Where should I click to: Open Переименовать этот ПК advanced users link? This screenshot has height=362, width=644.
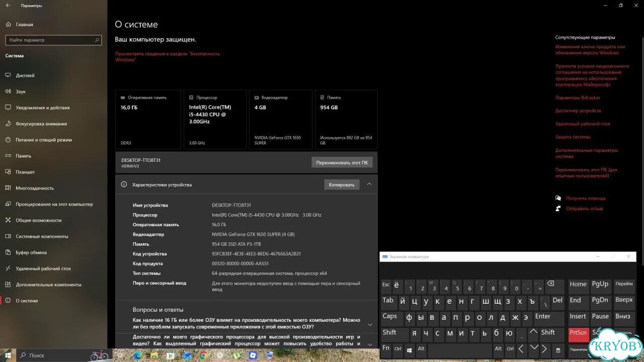(x=586, y=172)
